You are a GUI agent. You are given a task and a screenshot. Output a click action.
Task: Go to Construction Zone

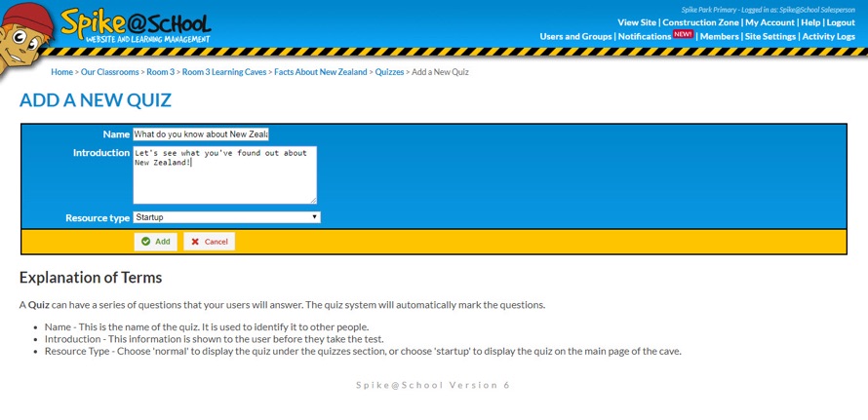(x=700, y=22)
